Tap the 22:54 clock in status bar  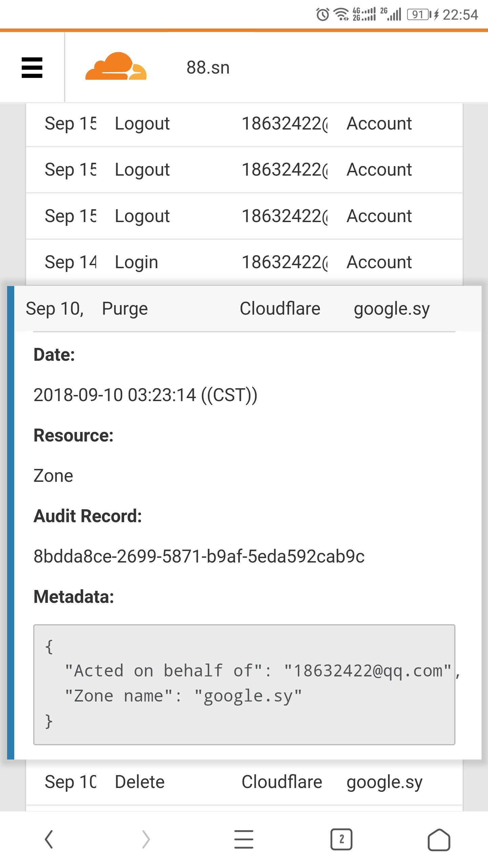(x=460, y=15)
